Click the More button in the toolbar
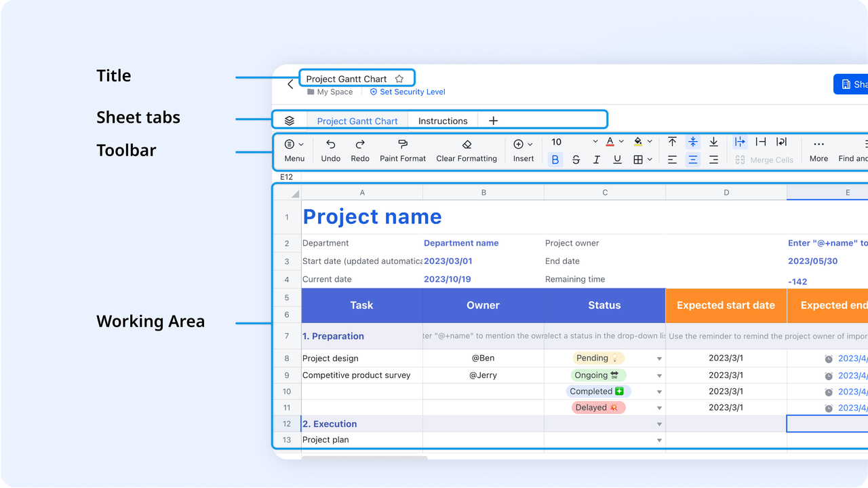The image size is (868, 488). pyautogui.click(x=818, y=150)
